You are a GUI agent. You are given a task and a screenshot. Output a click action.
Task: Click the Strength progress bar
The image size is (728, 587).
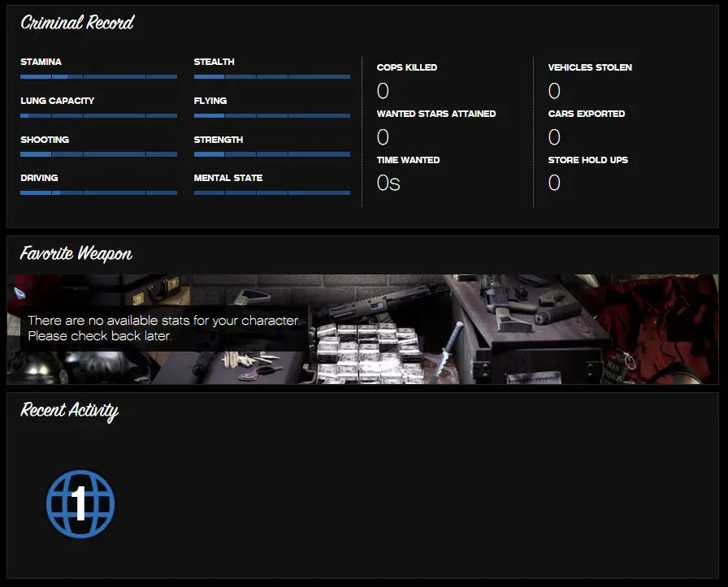[x=271, y=154]
